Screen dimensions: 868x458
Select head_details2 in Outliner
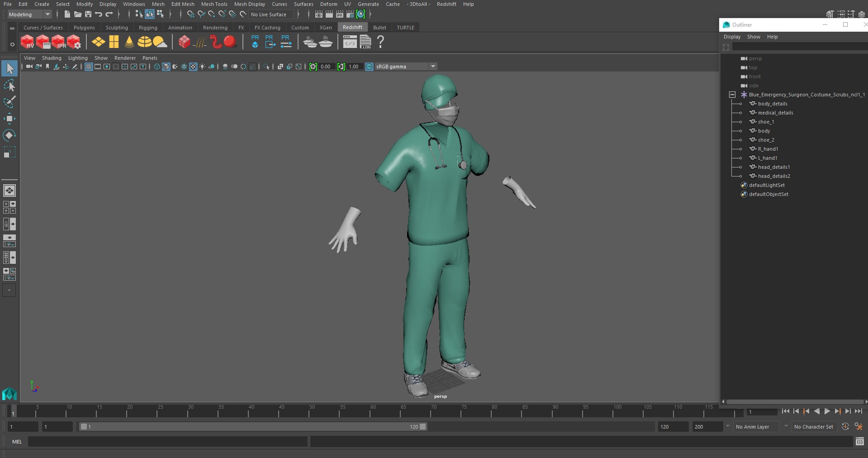coord(774,176)
